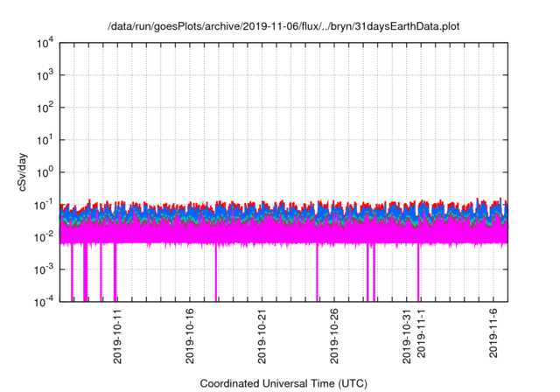Click the 10^2 y-axis tick label
This screenshot has height=392, width=560.
pyautogui.click(x=45, y=108)
